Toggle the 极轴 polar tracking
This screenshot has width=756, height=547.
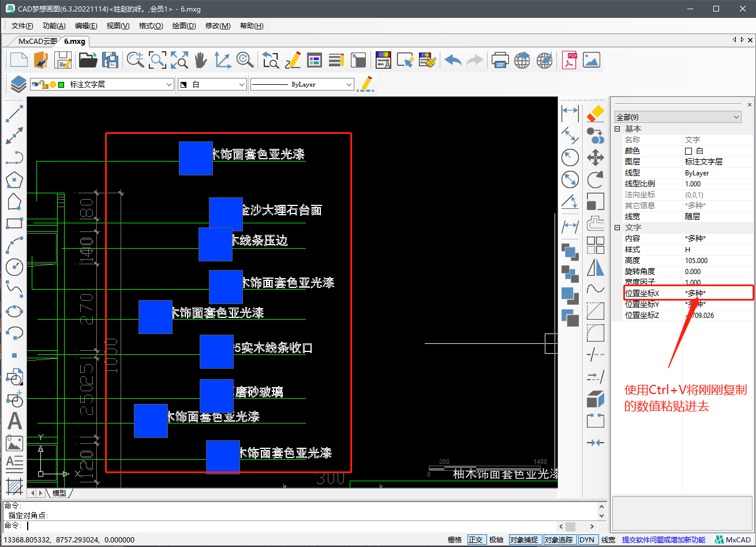click(496, 540)
